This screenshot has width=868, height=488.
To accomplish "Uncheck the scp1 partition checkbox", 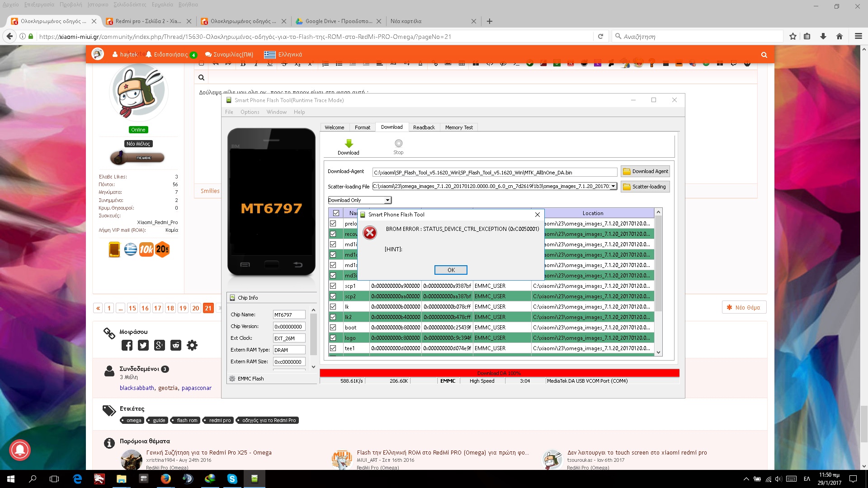I will [333, 286].
